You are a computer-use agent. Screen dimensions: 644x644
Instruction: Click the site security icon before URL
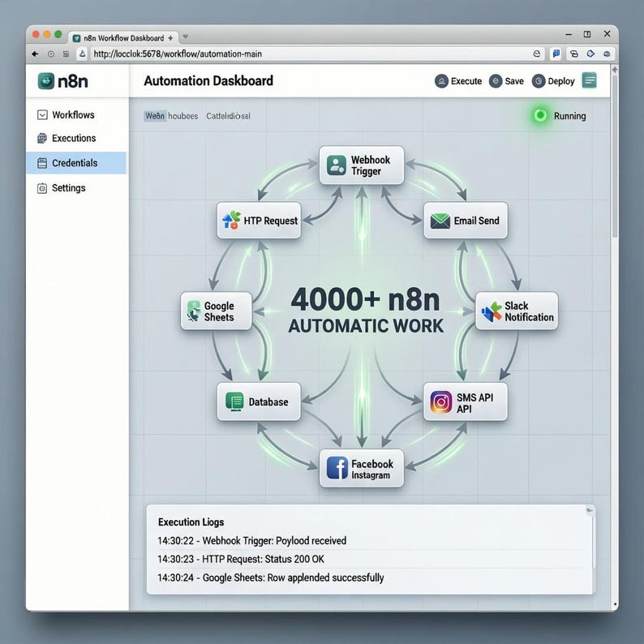(83, 54)
